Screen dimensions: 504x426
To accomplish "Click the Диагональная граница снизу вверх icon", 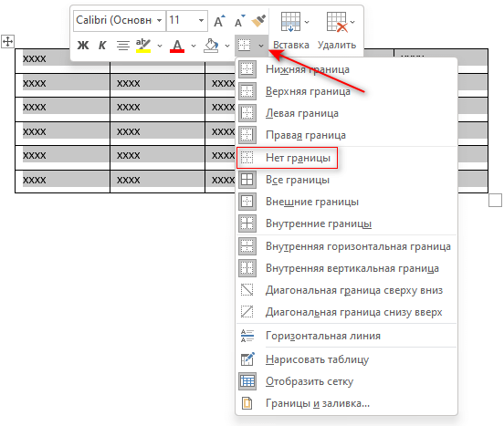I will [x=247, y=312].
